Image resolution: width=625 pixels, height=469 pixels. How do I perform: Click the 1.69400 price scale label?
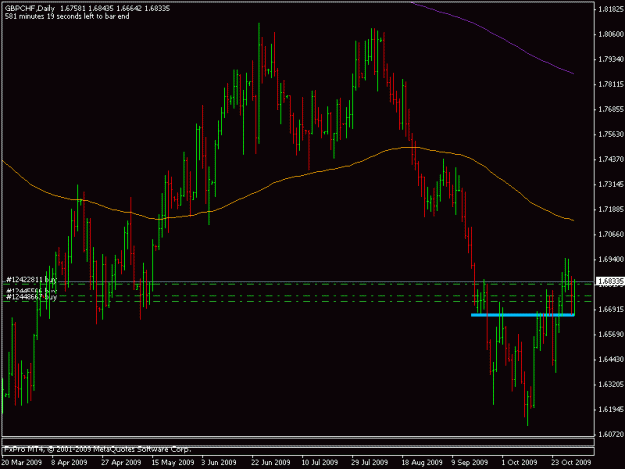(611, 259)
